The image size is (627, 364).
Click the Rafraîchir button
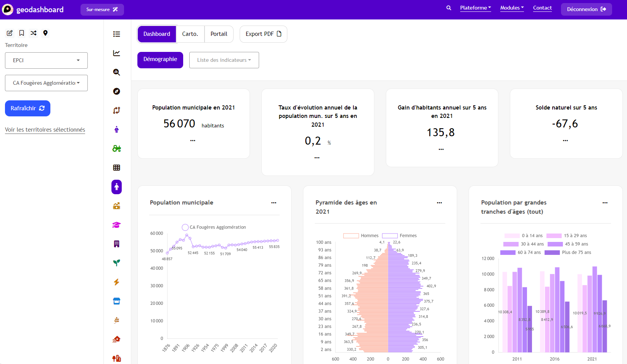tap(27, 108)
